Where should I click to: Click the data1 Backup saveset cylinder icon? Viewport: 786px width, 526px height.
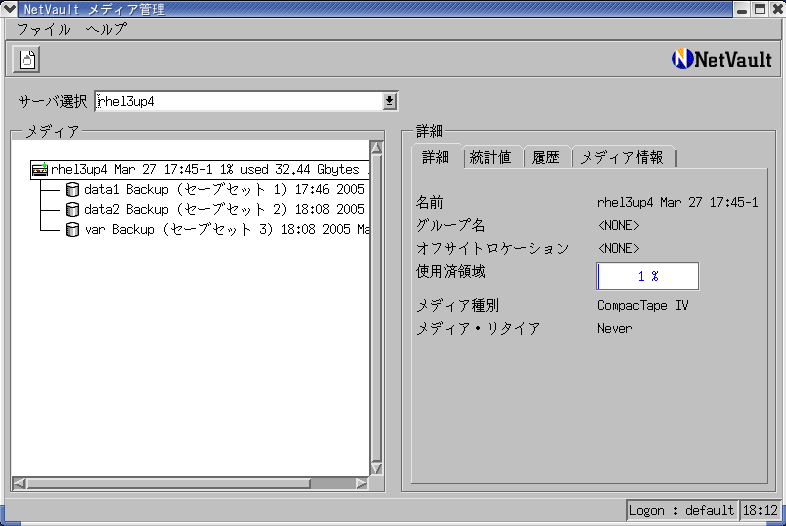(x=72, y=190)
